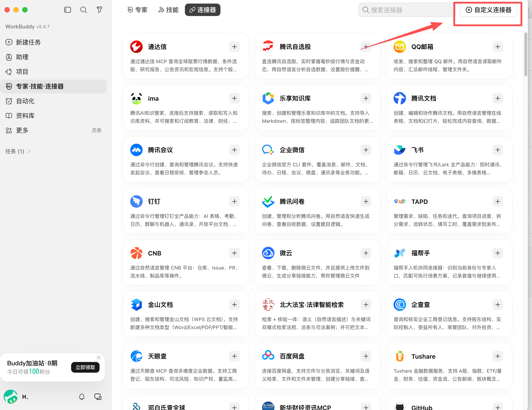This screenshot has width=532, height=410.
Task: Click the 腾讯会议 logo icon
Action: (136, 150)
